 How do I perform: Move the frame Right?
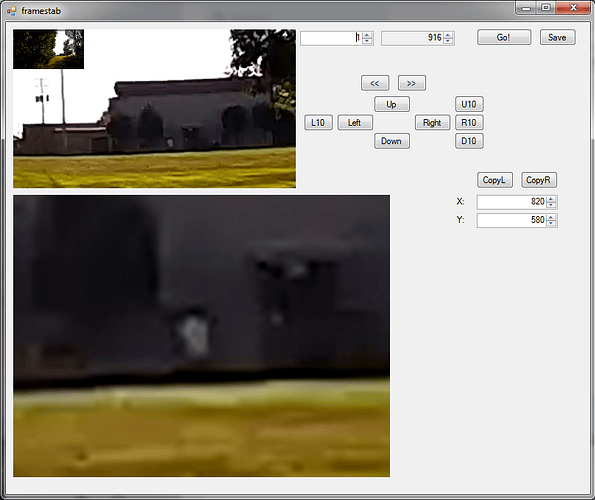[432, 123]
